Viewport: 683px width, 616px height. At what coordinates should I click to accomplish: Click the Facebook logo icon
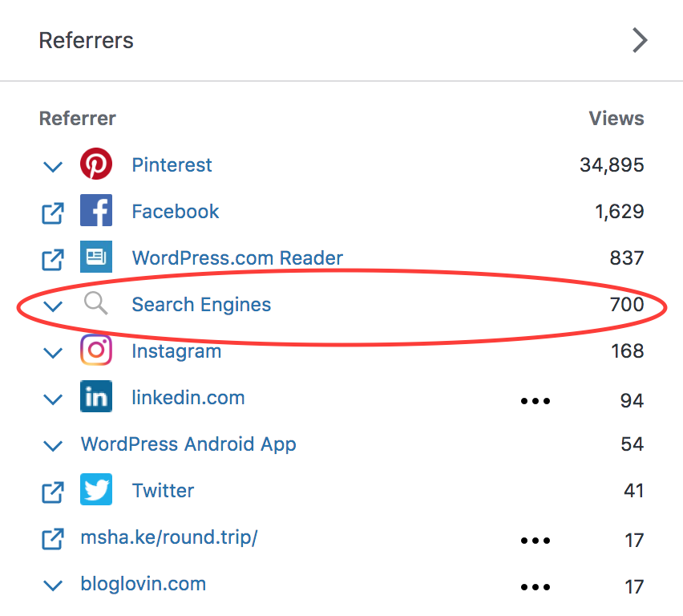(x=96, y=211)
